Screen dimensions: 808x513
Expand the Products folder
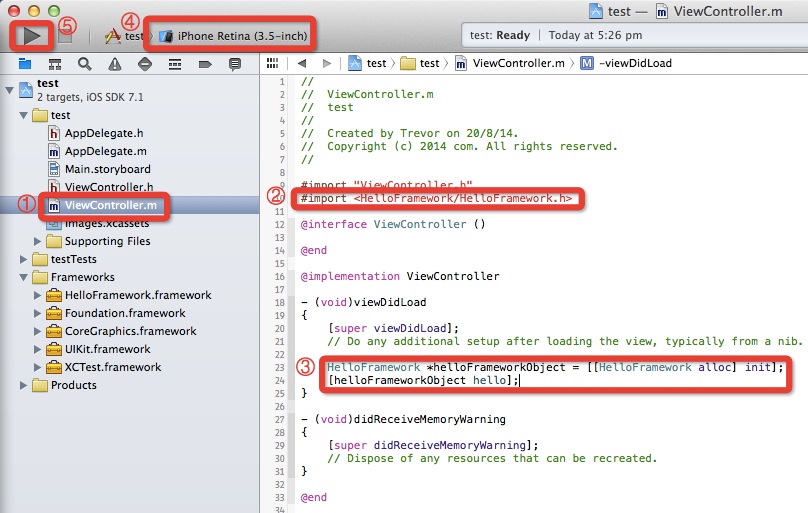(x=24, y=385)
